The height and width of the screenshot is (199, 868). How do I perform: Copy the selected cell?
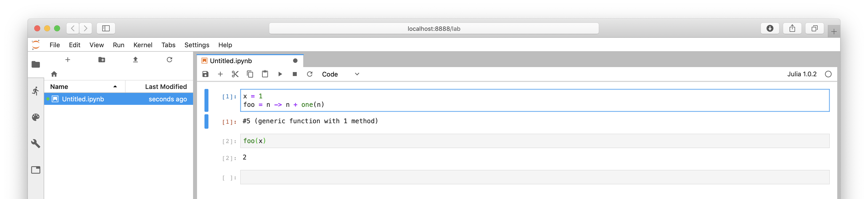point(250,74)
